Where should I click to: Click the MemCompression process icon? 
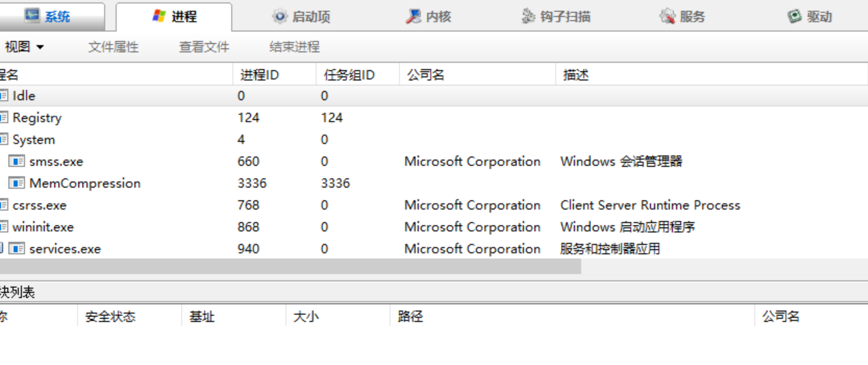tap(17, 183)
